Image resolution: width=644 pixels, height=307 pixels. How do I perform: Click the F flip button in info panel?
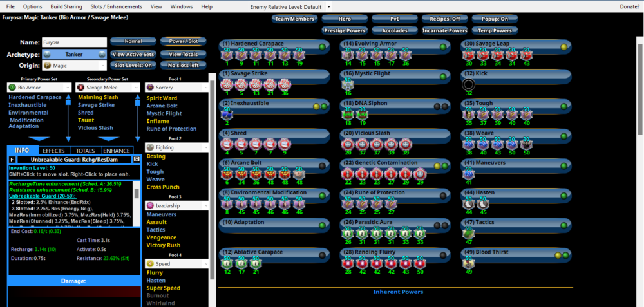click(12, 159)
